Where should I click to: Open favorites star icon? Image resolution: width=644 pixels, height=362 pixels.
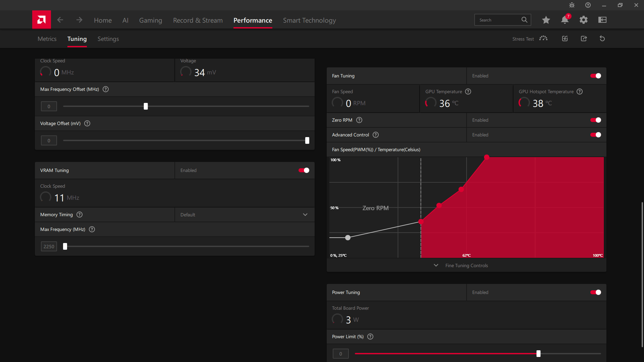546,20
